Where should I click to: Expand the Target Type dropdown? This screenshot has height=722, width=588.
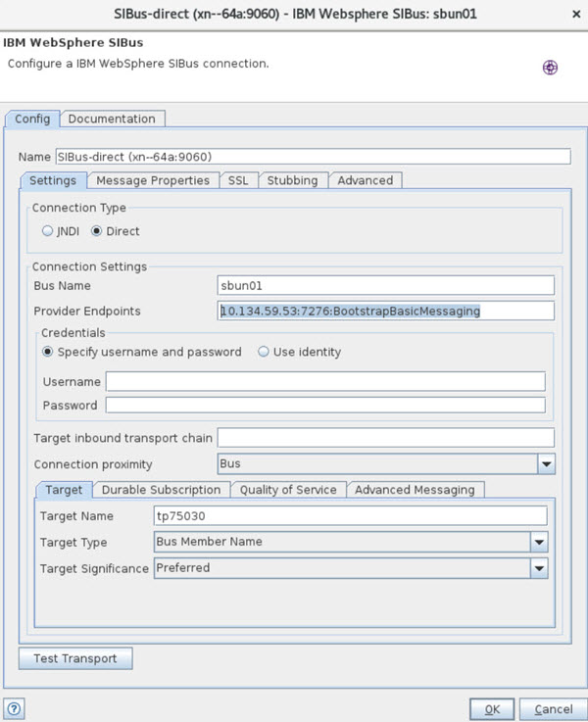[538, 542]
